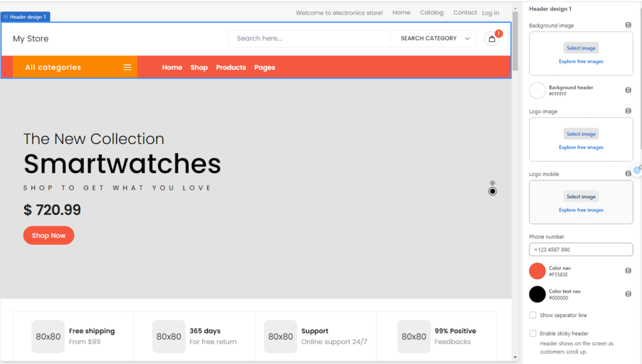Click the 99% Positive feature title

tap(455, 331)
